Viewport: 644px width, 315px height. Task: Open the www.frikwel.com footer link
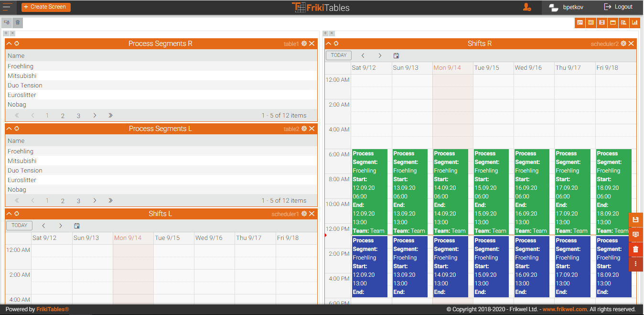pyautogui.click(x=564, y=309)
